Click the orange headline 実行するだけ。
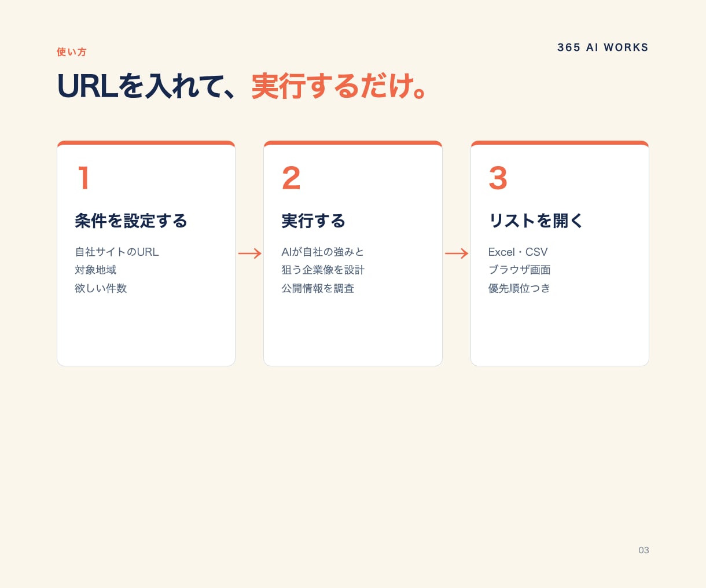 (x=340, y=86)
